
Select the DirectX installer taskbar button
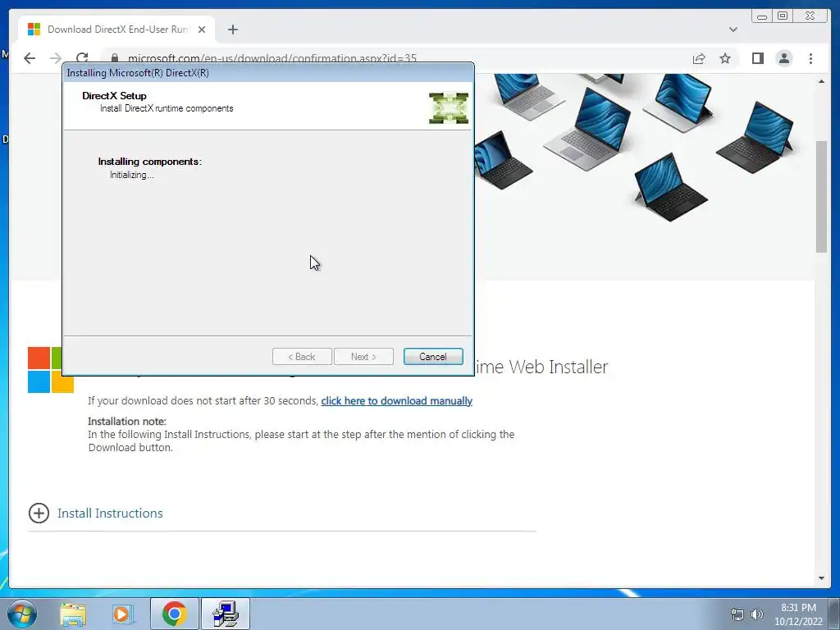tap(226, 614)
